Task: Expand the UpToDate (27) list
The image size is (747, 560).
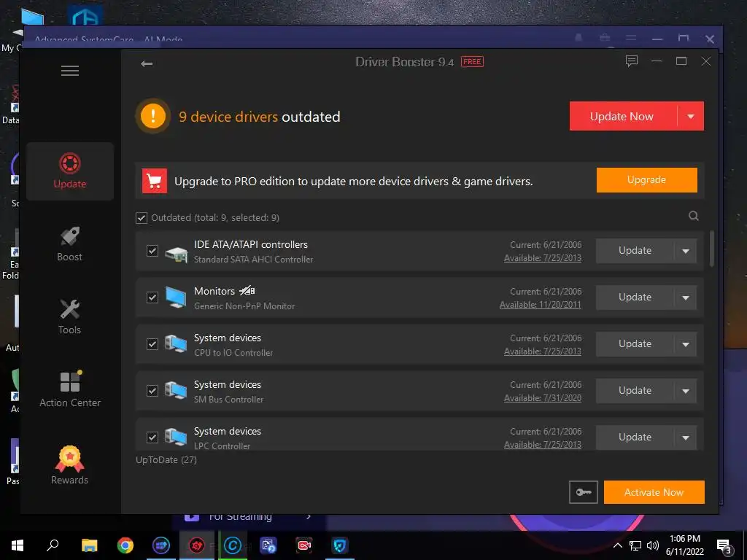Action: click(166, 459)
